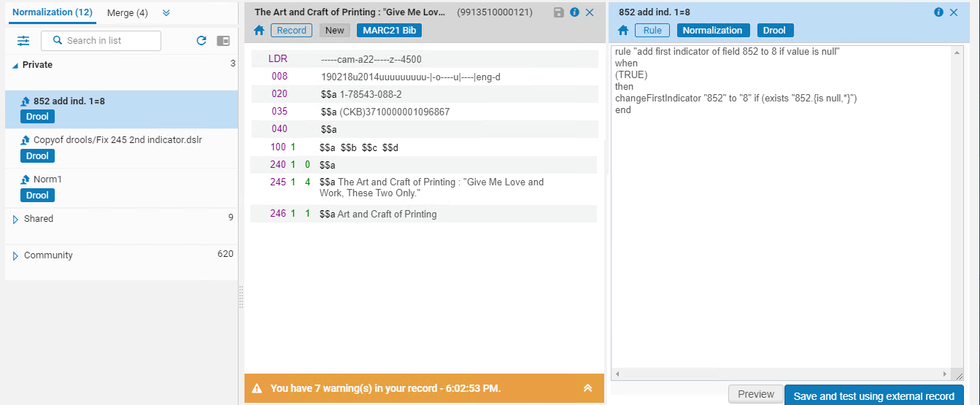Screen dimensions: 980x405
Task: Select the Normalization (12) tab
Action: 53,12
